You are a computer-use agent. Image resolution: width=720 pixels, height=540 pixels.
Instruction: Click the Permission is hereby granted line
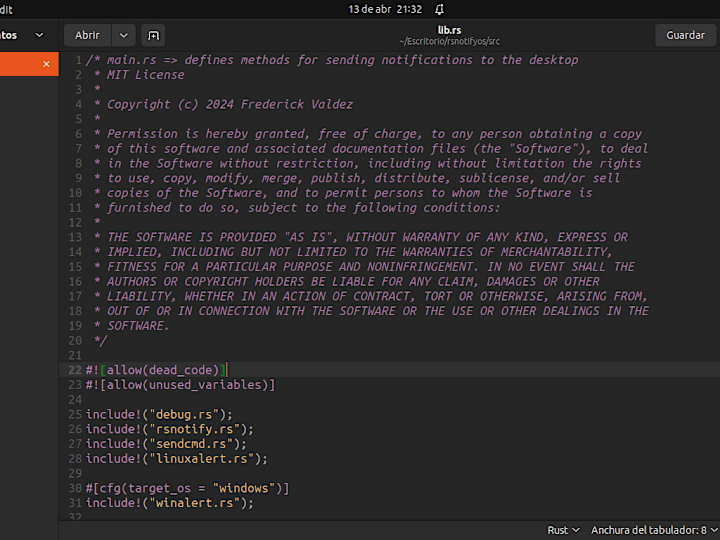368,134
